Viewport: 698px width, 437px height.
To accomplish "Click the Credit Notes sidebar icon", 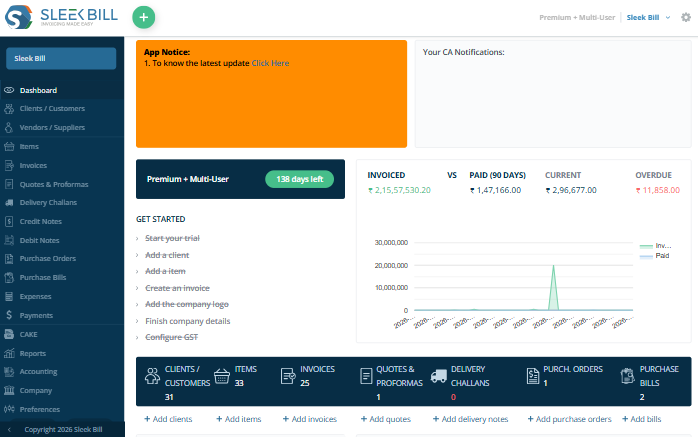I will point(9,221).
